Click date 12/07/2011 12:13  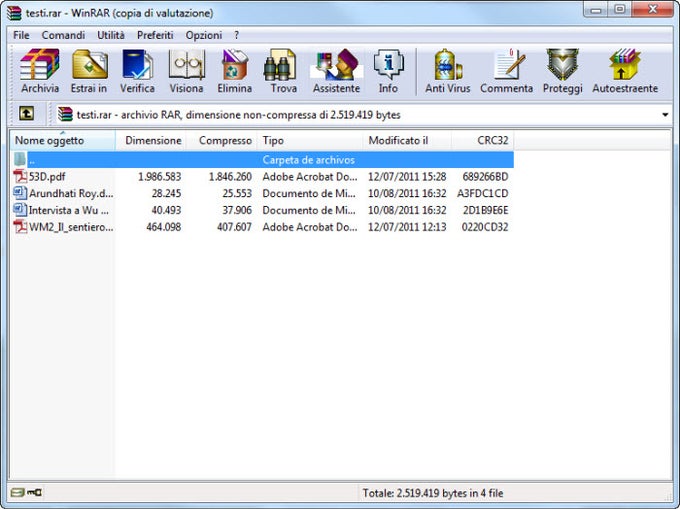click(x=407, y=227)
